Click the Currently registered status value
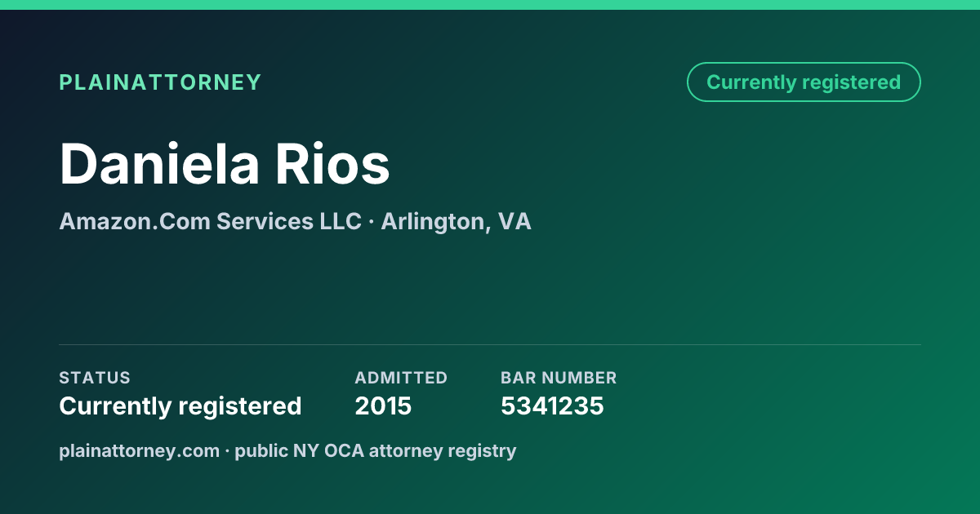The height and width of the screenshot is (514, 980). (x=180, y=405)
